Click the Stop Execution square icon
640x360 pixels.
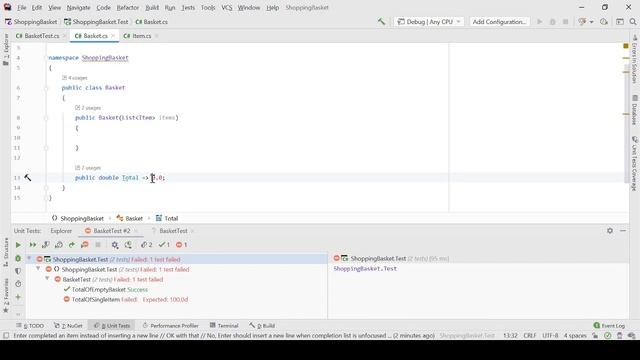98,245
